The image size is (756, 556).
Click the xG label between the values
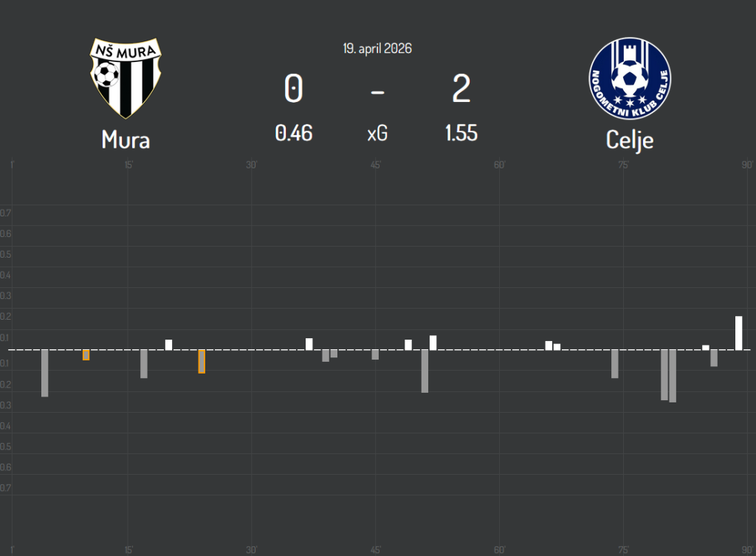click(377, 134)
